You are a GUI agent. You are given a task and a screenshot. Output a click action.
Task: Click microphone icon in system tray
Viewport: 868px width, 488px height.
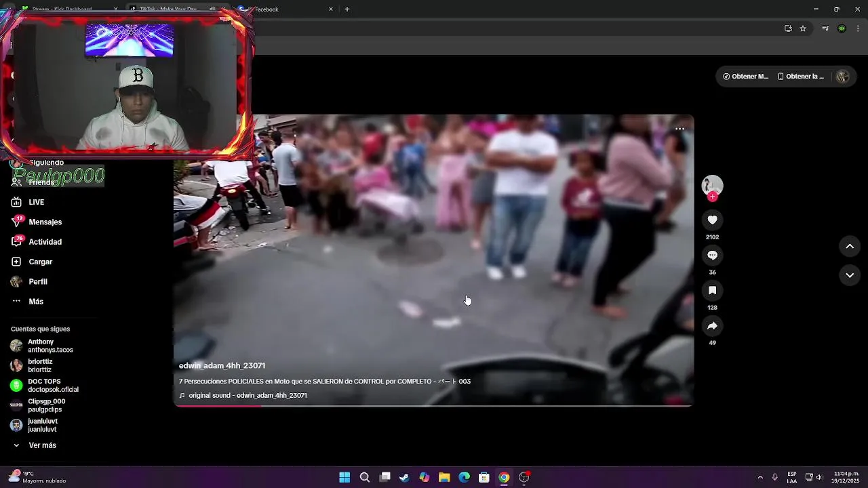(775, 477)
